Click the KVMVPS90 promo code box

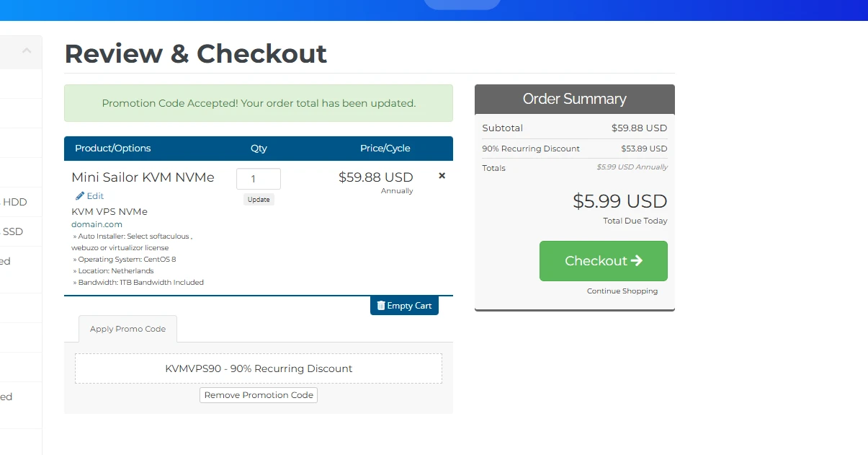tap(259, 368)
